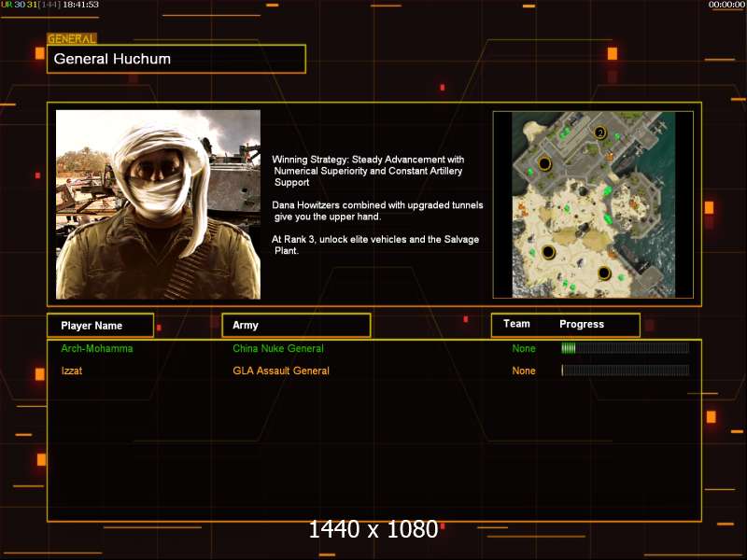Screen dimensions: 747x560
Task: Open the map preview thumbnail
Action: (593, 204)
